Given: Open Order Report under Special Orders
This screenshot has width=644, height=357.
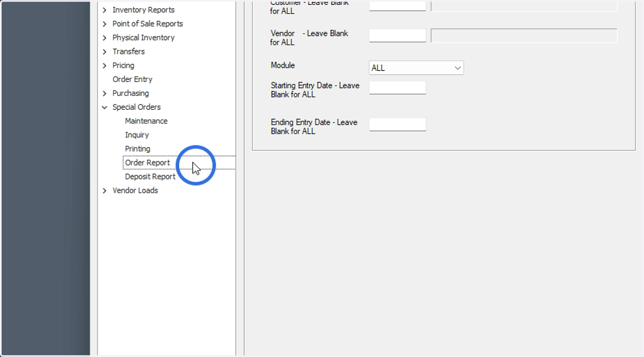Looking at the screenshot, I should 148,163.
